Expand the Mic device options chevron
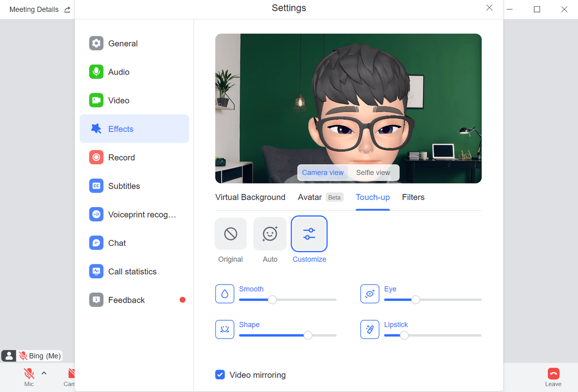The height and width of the screenshot is (392, 578). pyautogui.click(x=44, y=373)
